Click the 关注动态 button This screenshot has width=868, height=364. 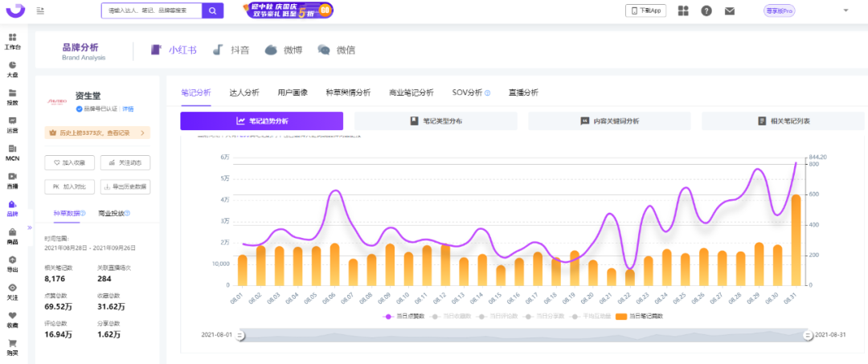click(125, 162)
